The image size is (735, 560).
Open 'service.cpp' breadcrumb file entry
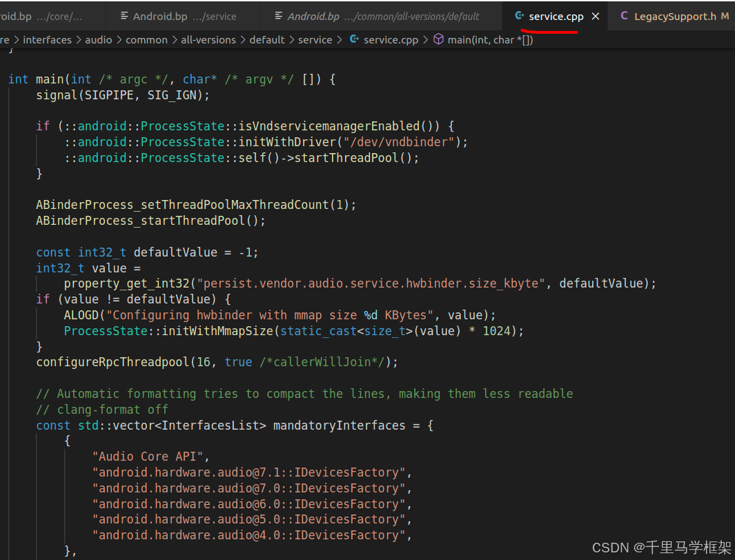(x=391, y=40)
